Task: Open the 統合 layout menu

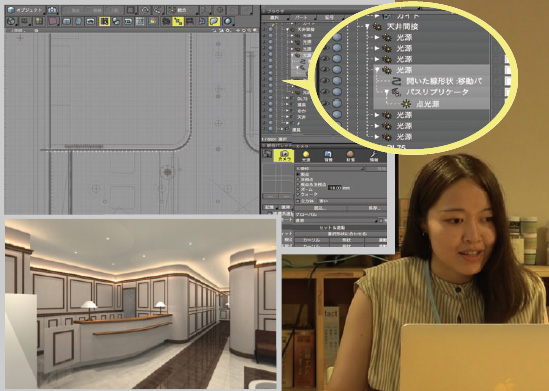Action: [x=182, y=10]
